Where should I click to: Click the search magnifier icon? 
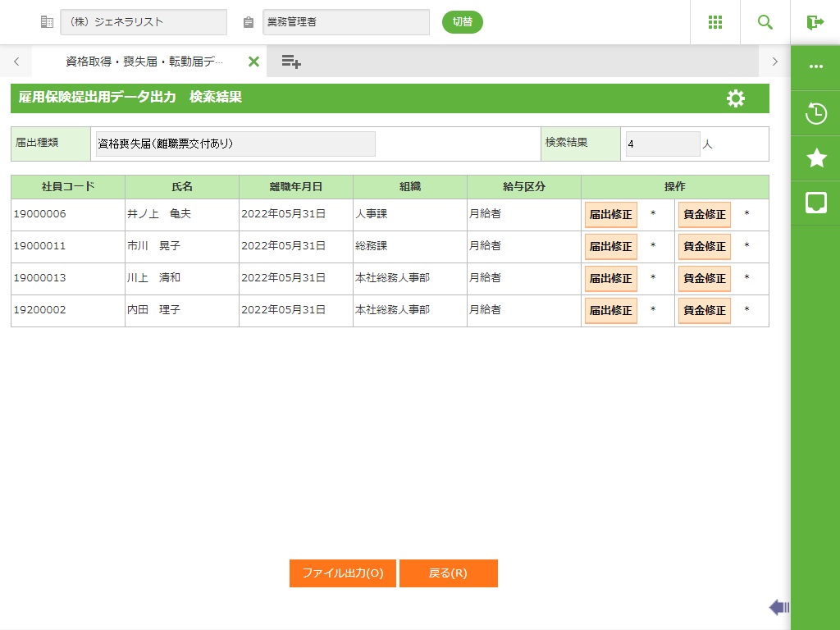tap(765, 22)
